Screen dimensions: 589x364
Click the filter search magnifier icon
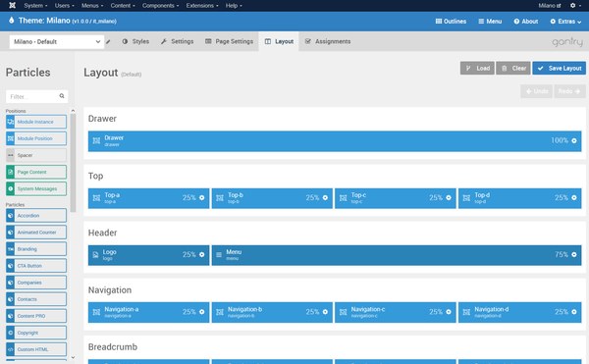pos(62,96)
